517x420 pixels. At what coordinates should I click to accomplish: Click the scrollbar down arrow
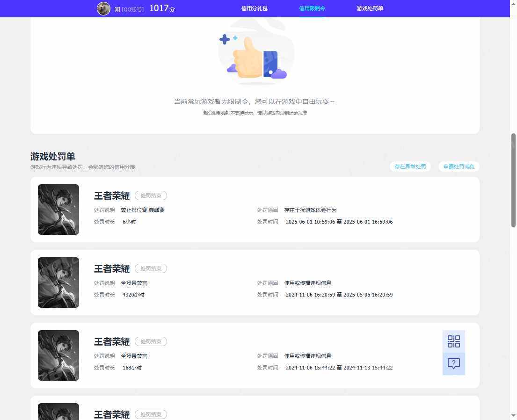click(513, 415)
